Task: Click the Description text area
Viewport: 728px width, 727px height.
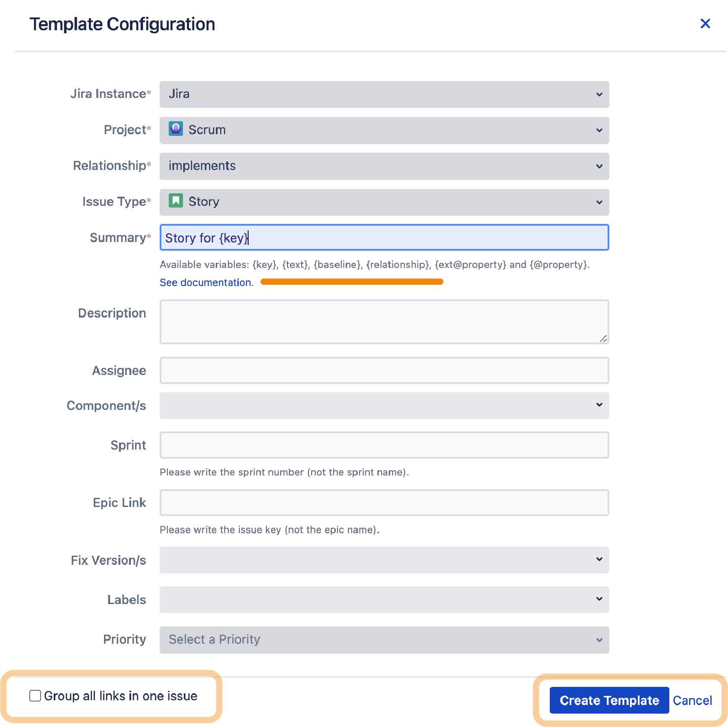Action: [x=384, y=321]
